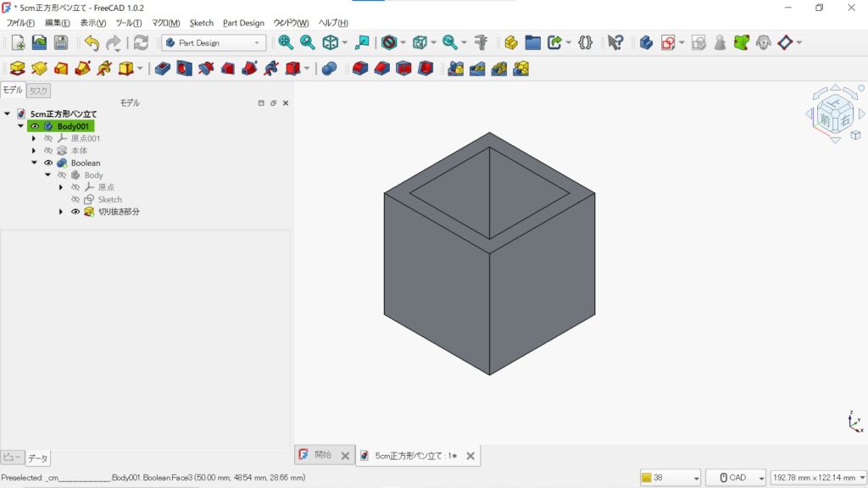Toggle the Body001 eye icon

pos(35,125)
